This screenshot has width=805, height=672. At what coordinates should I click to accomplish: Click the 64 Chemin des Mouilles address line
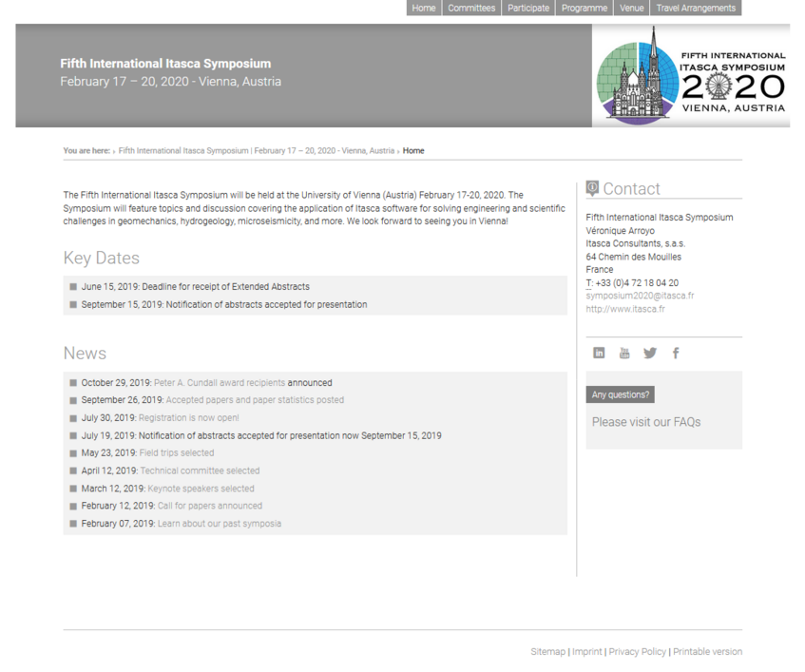[634, 257]
